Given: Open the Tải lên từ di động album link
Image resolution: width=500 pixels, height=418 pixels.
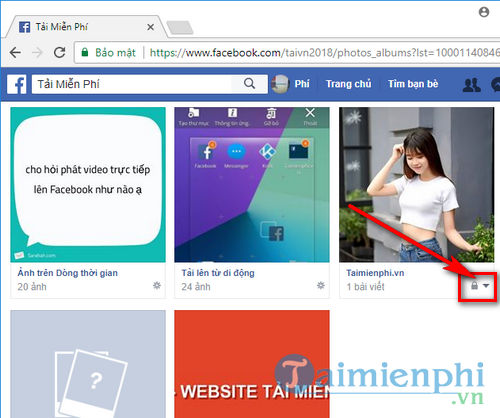Looking at the screenshot, I should coord(218,273).
